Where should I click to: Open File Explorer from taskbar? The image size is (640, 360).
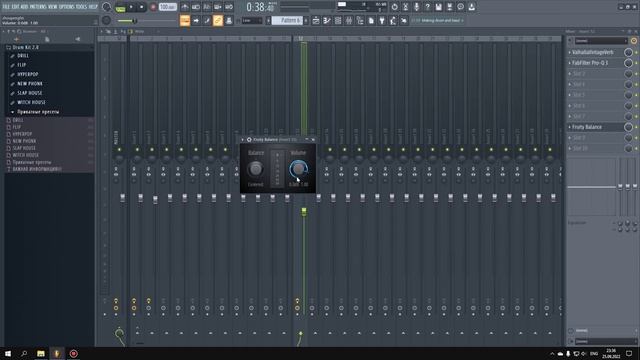[41, 353]
